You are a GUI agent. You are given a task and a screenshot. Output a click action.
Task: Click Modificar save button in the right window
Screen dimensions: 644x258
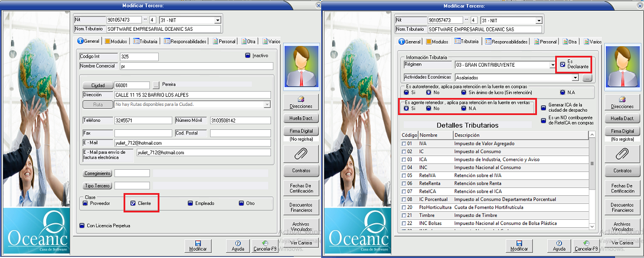518,246
